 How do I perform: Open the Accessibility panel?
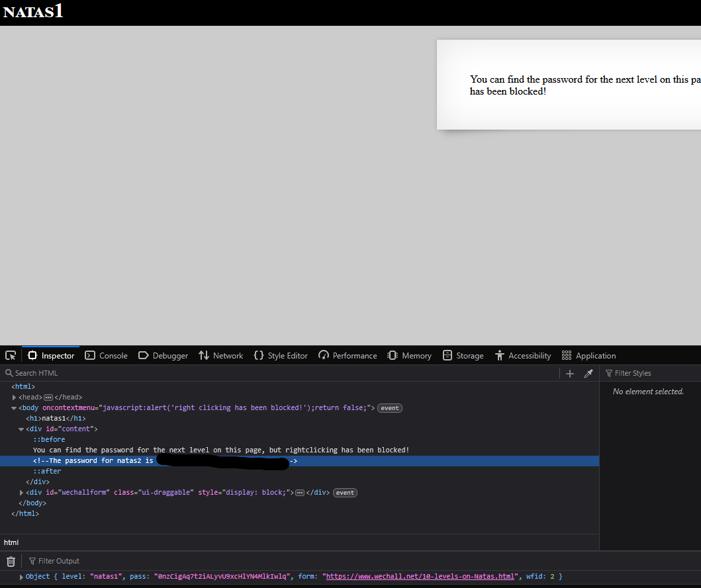pos(522,356)
